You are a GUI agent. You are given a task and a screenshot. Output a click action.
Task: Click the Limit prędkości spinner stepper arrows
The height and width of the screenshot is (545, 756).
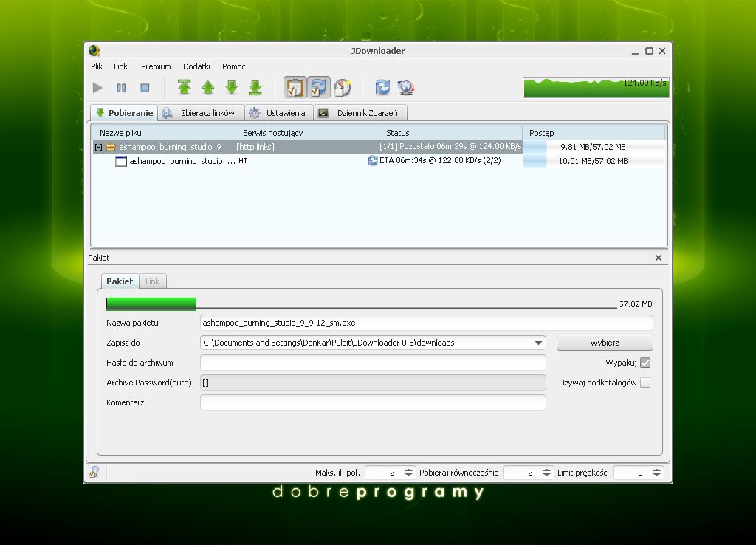[x=656, y=473]
